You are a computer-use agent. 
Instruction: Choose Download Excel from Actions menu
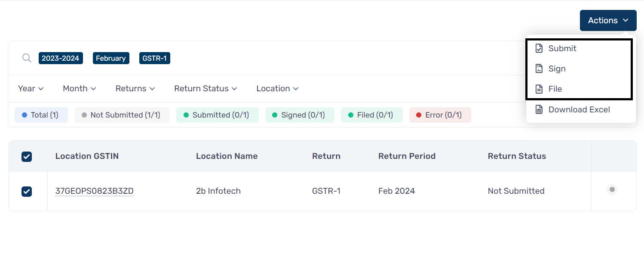(x=579, y=110)
